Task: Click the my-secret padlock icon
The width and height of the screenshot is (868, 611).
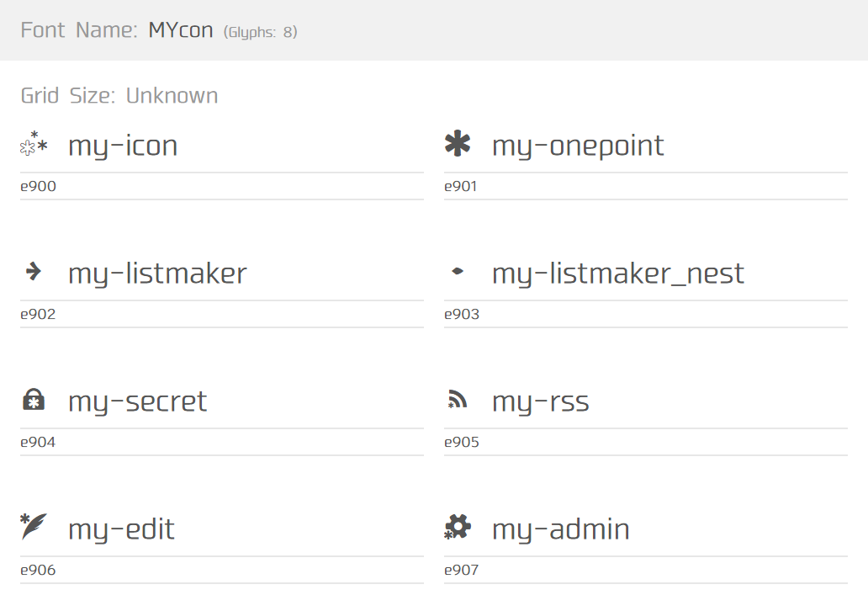Action: point(33,400)
